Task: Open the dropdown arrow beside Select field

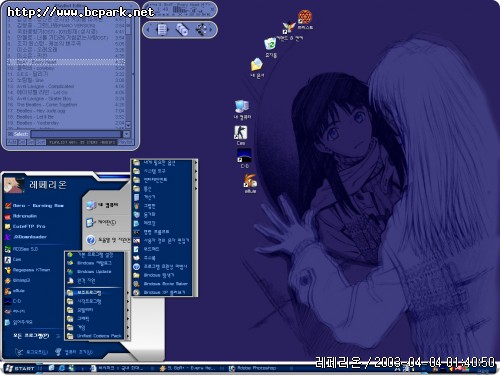Action: 127,134
